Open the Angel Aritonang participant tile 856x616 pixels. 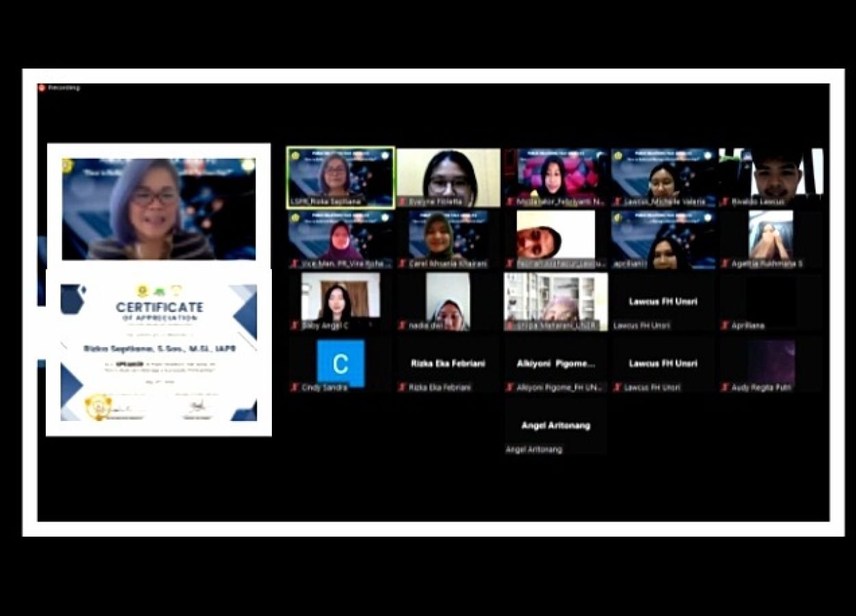pos(555,426)
